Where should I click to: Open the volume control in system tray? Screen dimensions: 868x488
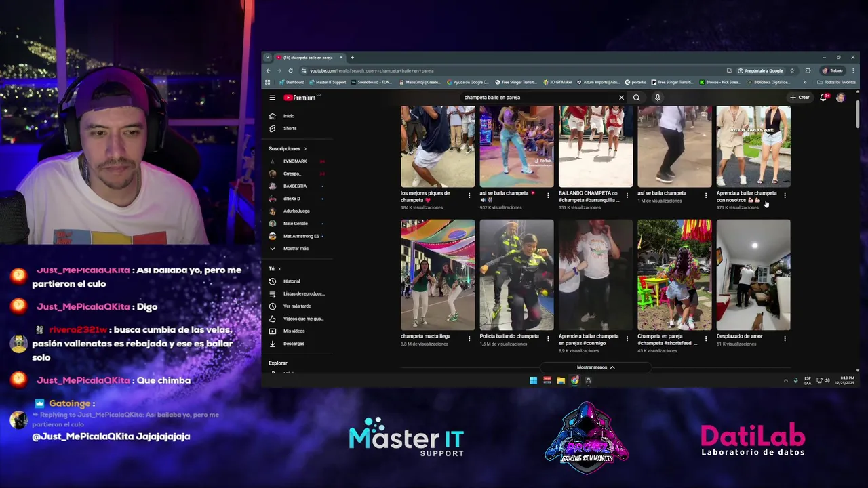pyautogui.click(x=827, y=380)
